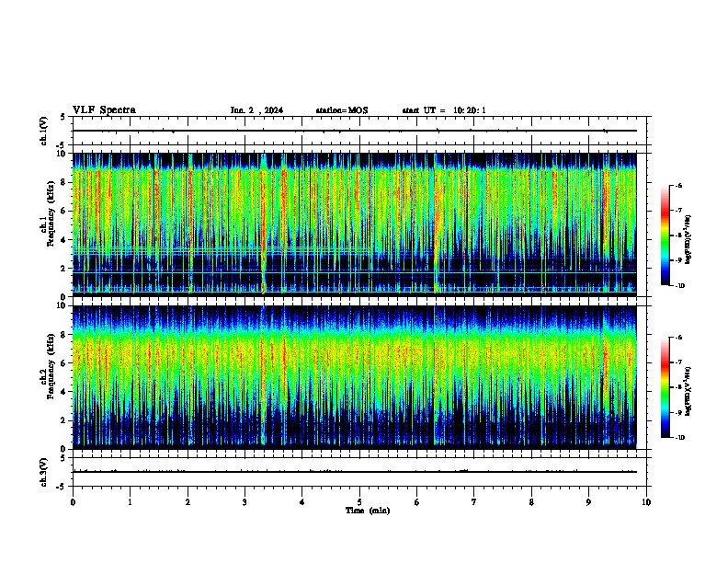Click the ch.1 'Frequency (kHz)' axis label
The image size is (728, 563).
[51, 214]
